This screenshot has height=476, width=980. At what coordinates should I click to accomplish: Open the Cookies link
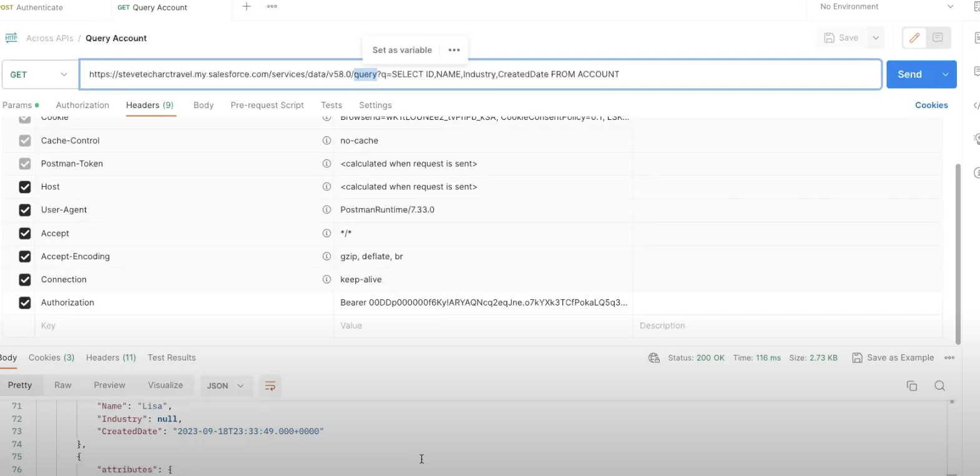click(931, 105)
